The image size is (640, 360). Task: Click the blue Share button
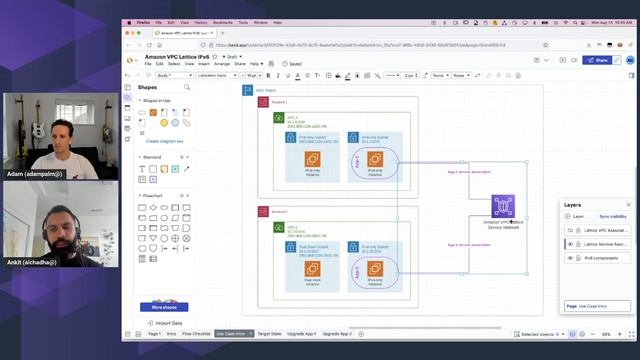(598, 60)
